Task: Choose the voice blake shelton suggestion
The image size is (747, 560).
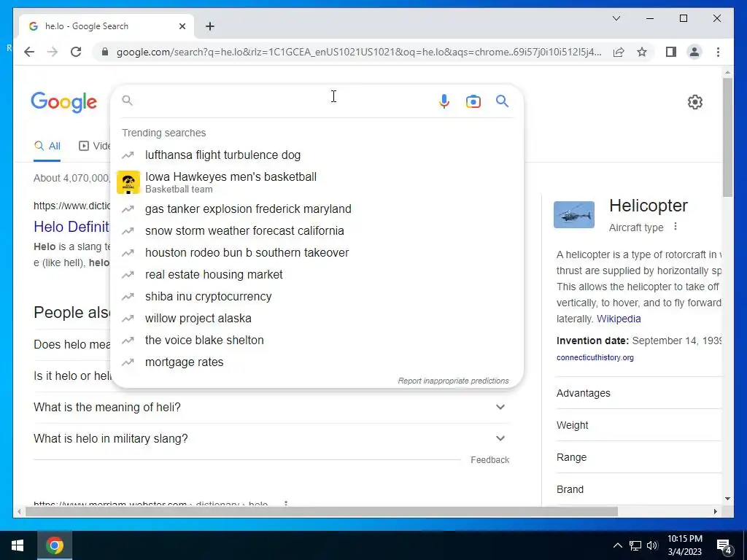Action: coord(317,340)
